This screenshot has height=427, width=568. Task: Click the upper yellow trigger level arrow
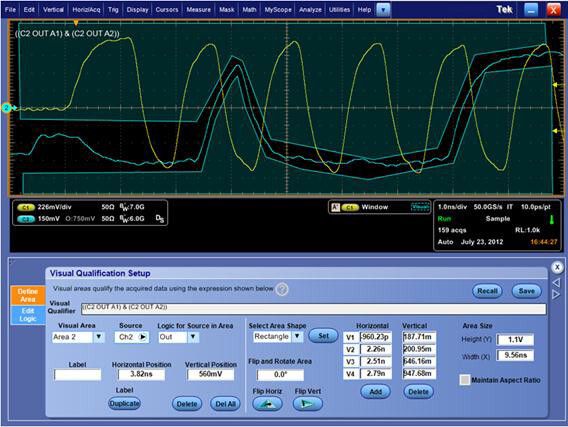coord(556,85)
